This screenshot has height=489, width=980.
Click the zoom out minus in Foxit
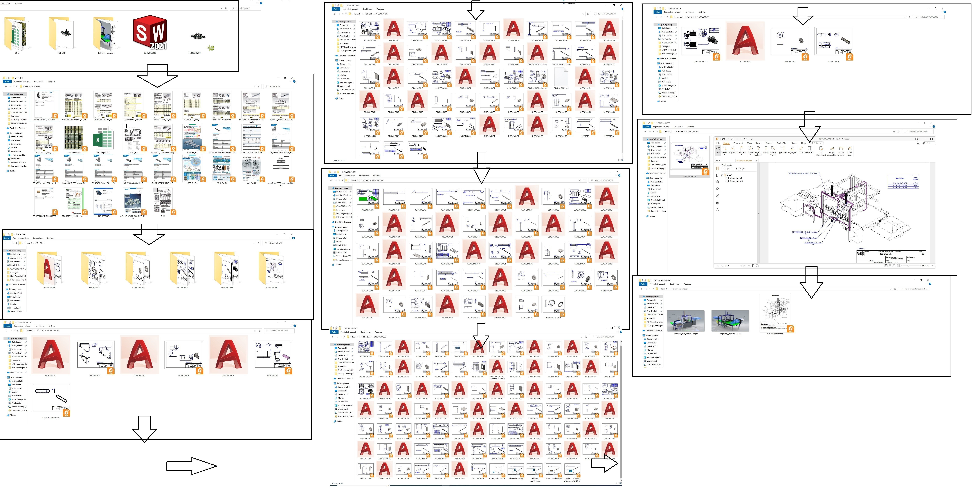click(902, 266)
